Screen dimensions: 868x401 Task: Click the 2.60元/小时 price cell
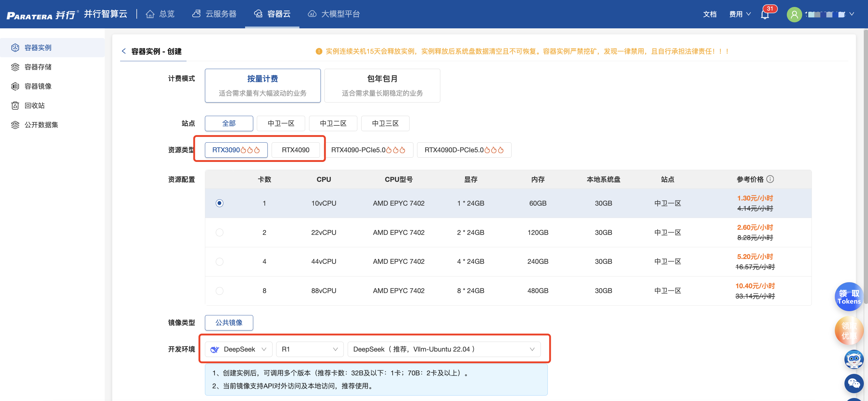coord(755,227)
